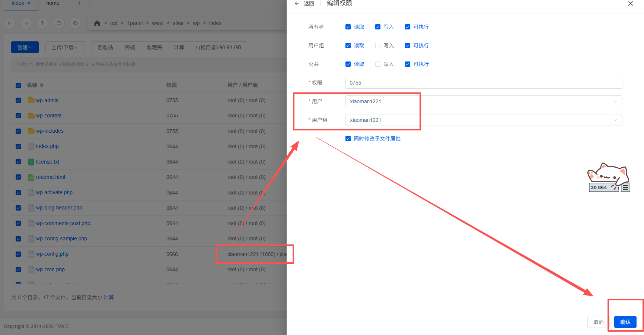Viewport: 644px width, 335px height.
Task: Switch to the home tab
Action: point(53,3)
